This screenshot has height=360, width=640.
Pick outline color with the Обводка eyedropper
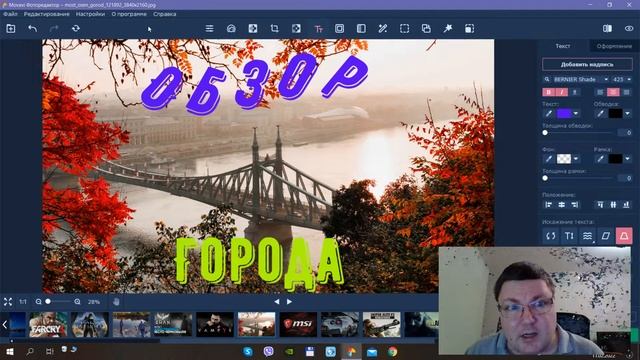pyautogui.click(x=600, y=113)
